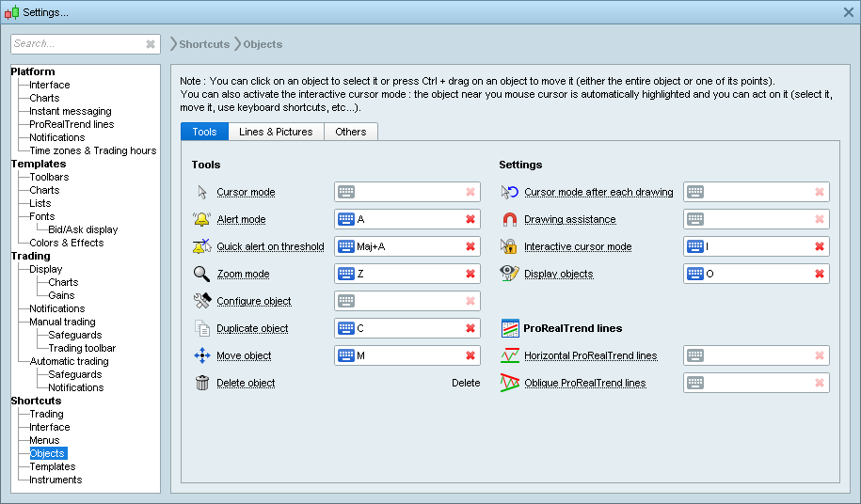Screen dimensions: 861x504
Task: Select Instruments under Shortcuts
Action: coord(56,480)
